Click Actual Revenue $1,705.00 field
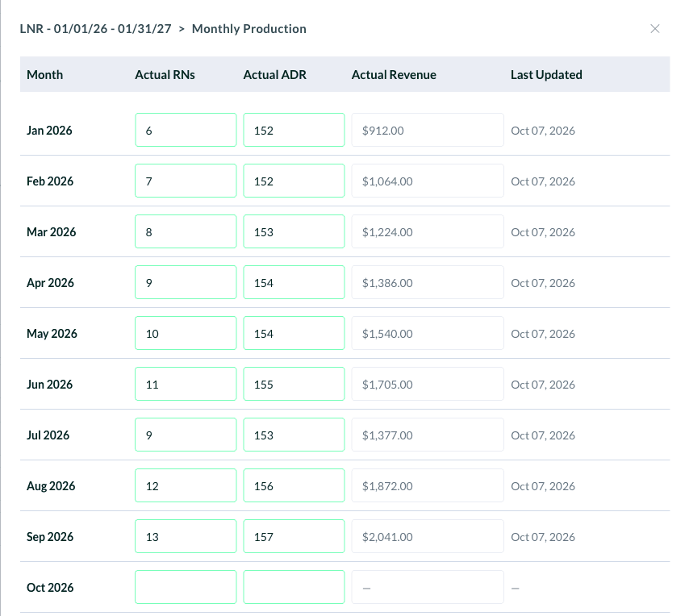The height and width of the screenshot is (616, 689). (428, 384)
